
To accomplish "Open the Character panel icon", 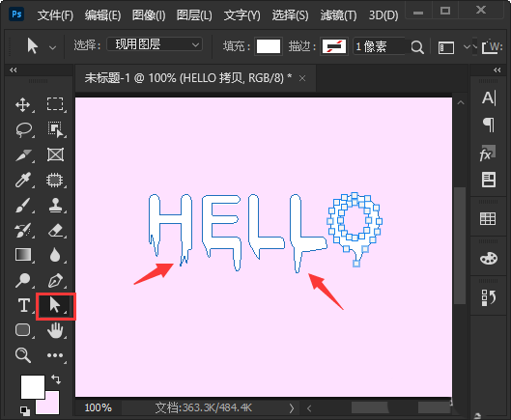I will [x=489, y=98].
